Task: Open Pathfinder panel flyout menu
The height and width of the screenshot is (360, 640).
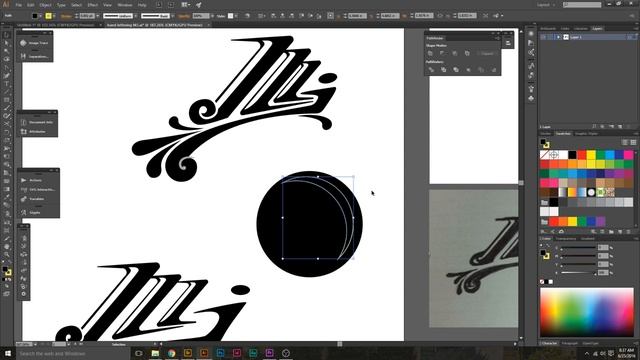Action: (497, 38)
